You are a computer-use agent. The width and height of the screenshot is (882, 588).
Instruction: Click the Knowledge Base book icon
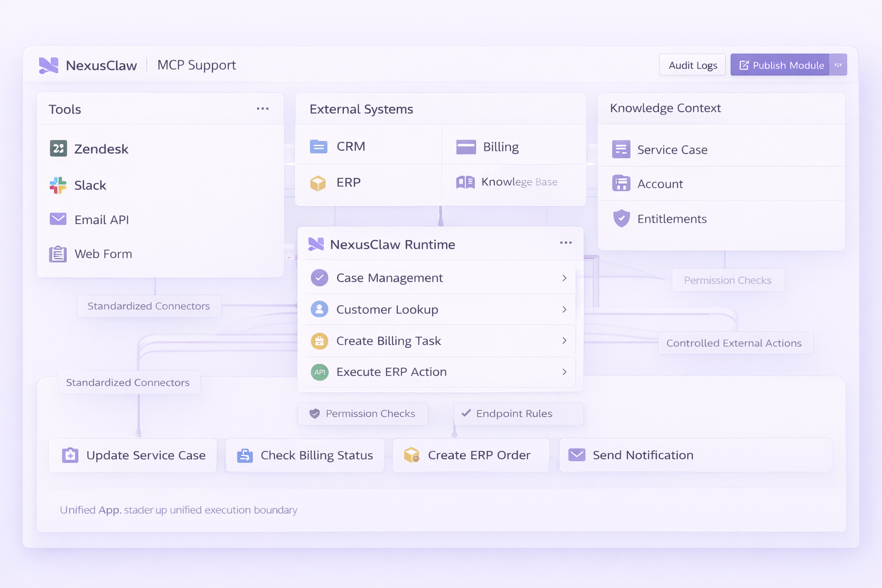[x=465, y=181]
